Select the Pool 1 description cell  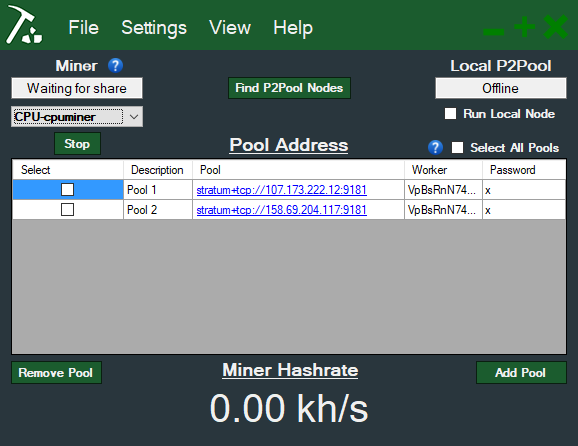coord(158,190)
